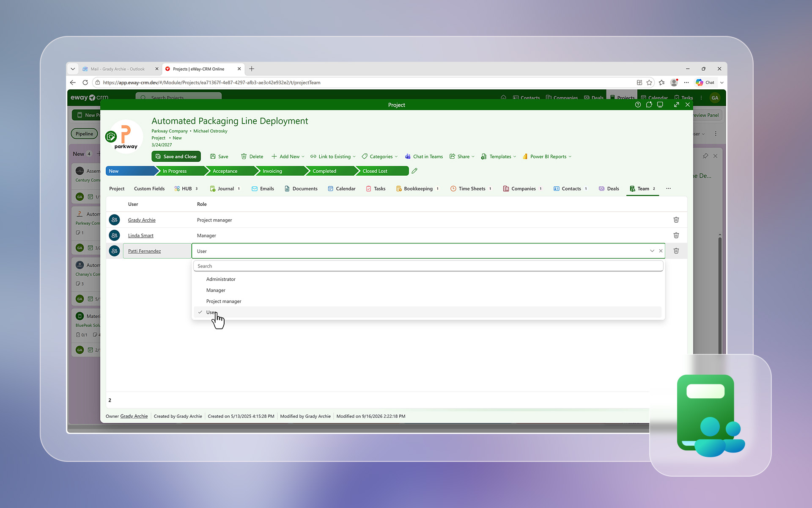Click Patti Fernandez user avatar icon
812x508 pixels.
[x=114, y=251]
